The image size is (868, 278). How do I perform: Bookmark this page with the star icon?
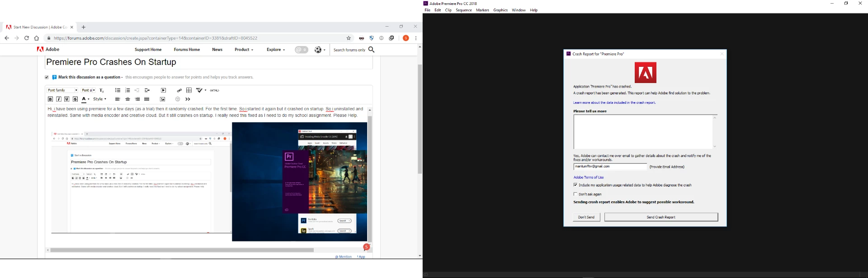[x=349, y=38]
